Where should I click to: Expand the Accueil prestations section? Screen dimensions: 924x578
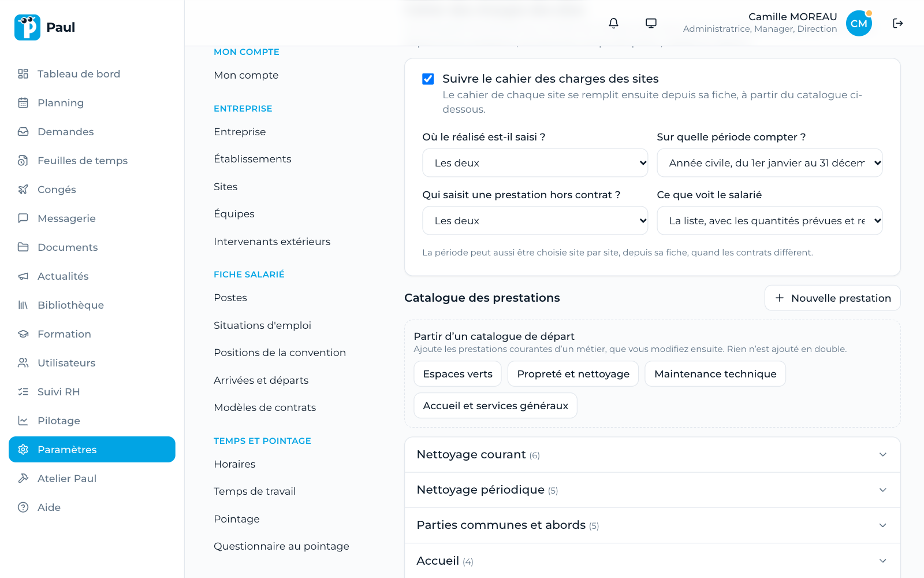pyautogui.click(x=653, y=561)
